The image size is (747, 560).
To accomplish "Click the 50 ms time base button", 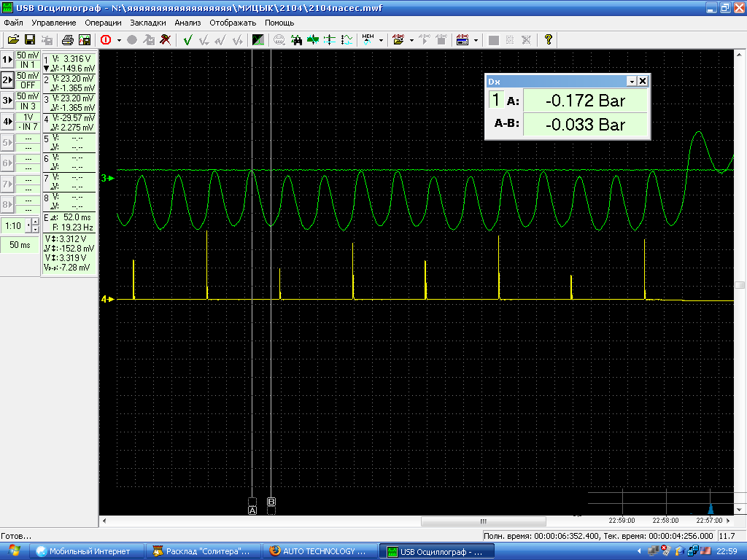I will [x=20, y=245].
